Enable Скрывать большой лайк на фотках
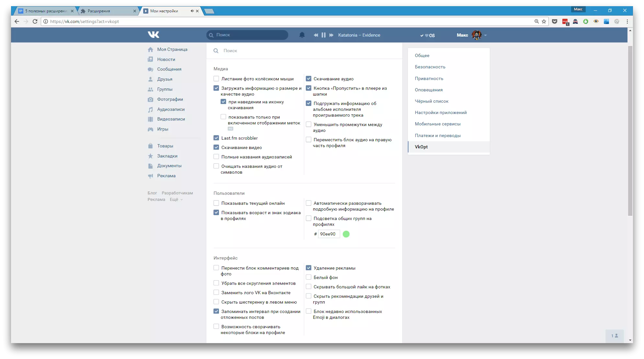 pos(308,287)
